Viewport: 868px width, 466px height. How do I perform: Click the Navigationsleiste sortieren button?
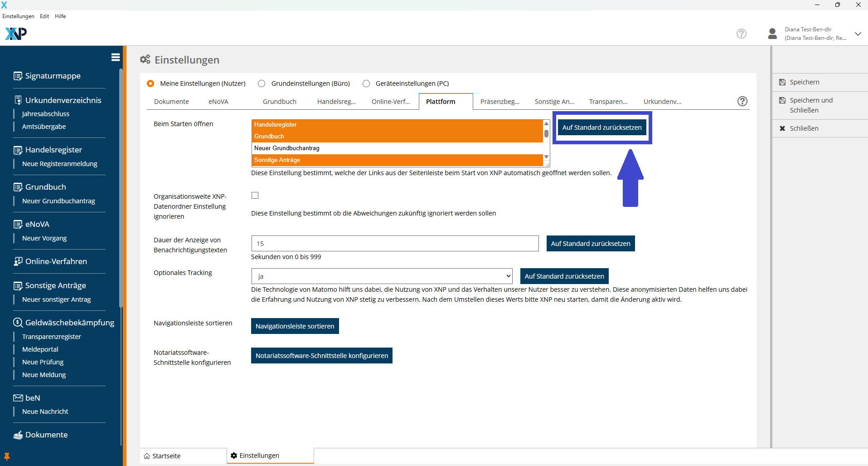point(295,326)
